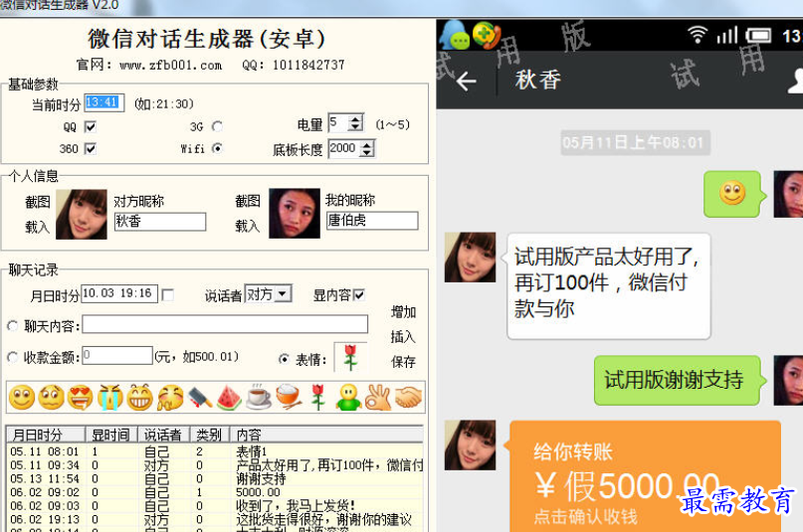The width and height of the screenshot is (803, 532).
Task: Select the 收款金额 radio button
Action: [13, 357]
